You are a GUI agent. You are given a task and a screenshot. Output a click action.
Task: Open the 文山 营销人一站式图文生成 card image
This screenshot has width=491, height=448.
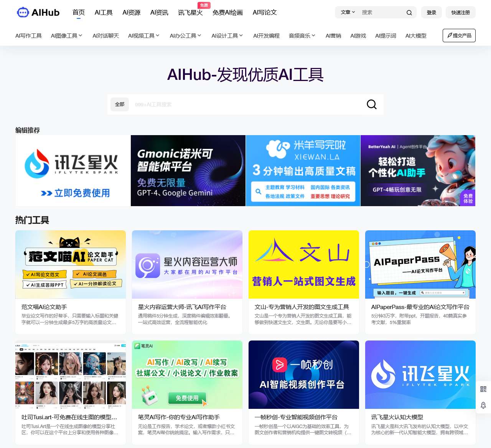(304, 265)
